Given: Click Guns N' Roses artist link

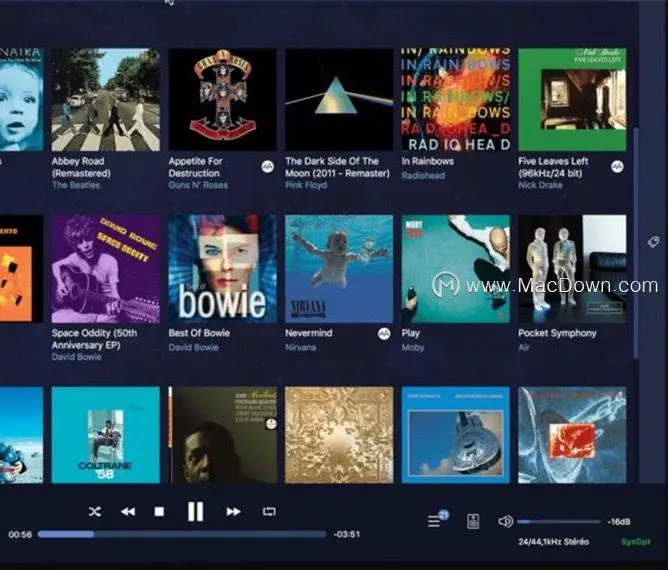Looking at the screenshot, I should click(x=198, y=185).
